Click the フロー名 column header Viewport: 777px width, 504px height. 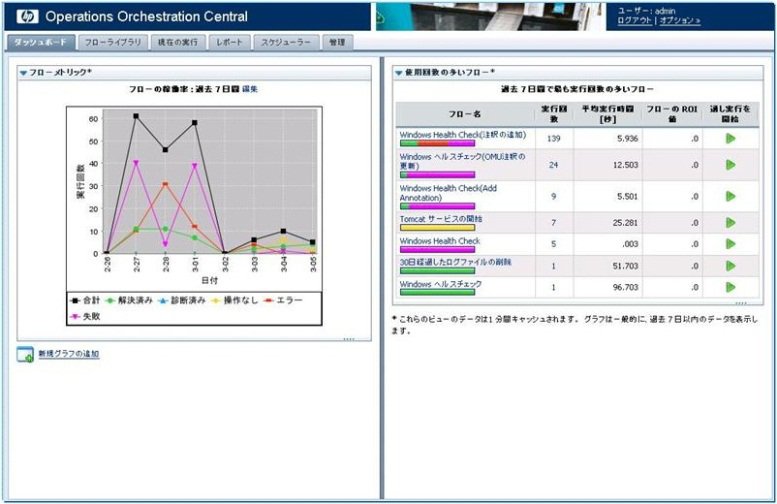tap(465, 114)
